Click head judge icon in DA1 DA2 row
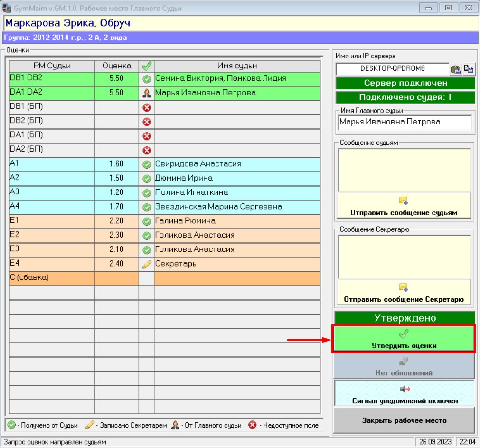Image resolution: width=480 pixels, height=448 pixels. pos(147,93)
